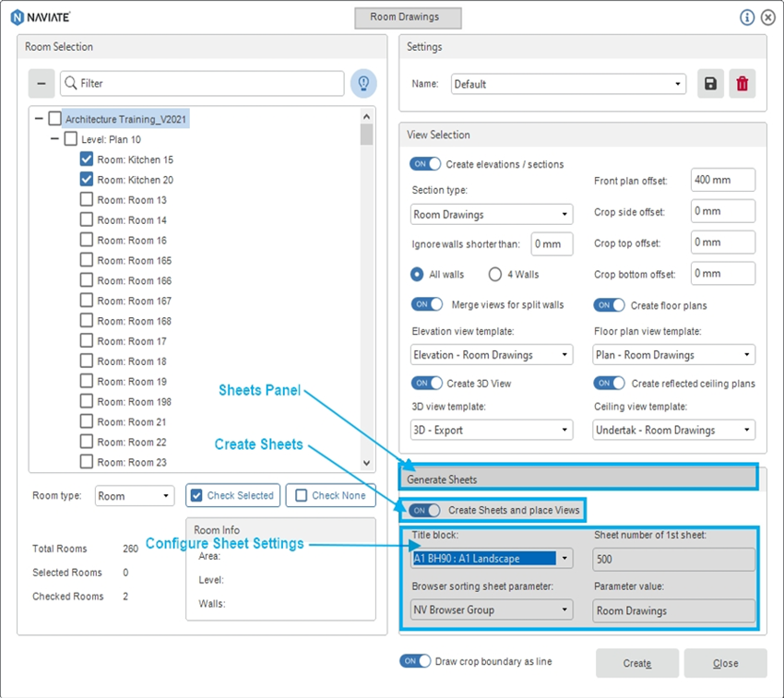This screenshot has width=784, height=698.
Task: Turn off Create floor plans switch
Action: pyautogui.click(x=609, y=305)
